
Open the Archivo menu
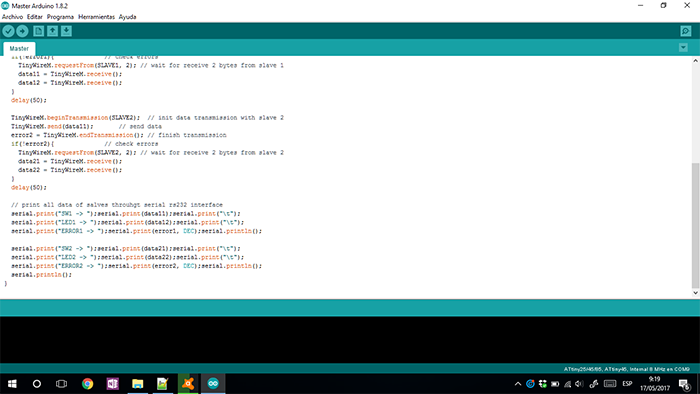(12, 17)
